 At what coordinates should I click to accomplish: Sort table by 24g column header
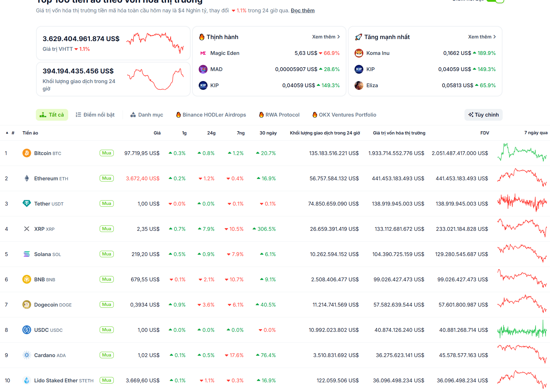click(x=211, y=133)
